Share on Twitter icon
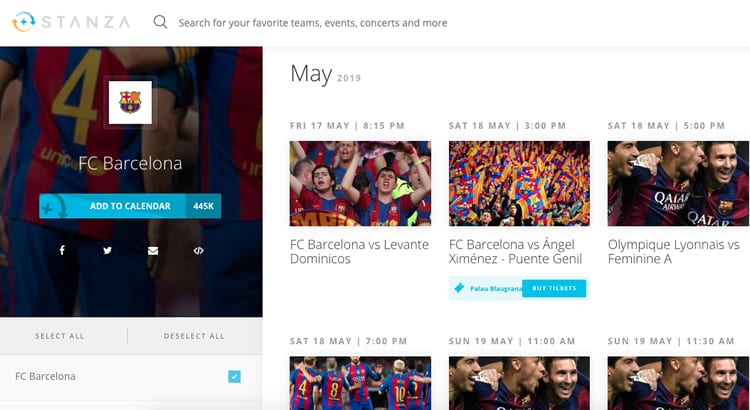Screen dimensions: 750x410 tap(108, 250)
